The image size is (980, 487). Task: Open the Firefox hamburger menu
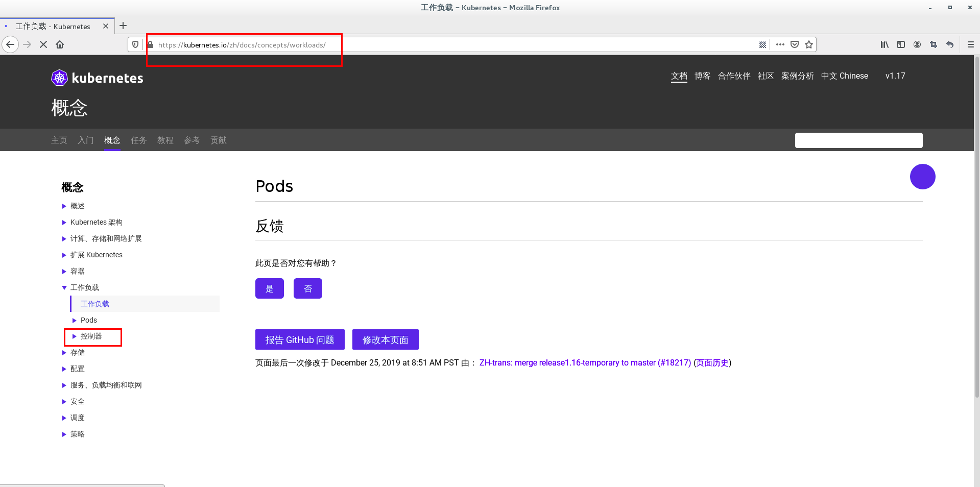[971, 44]
